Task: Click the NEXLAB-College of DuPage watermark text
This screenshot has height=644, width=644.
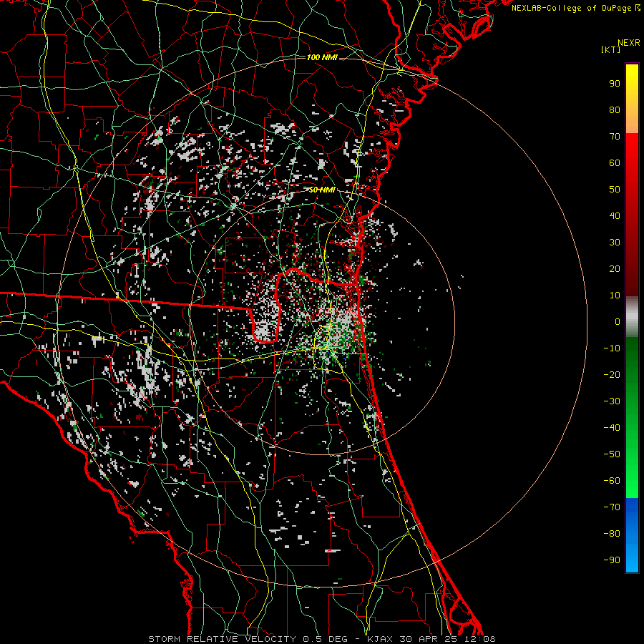Action: (x=575, y=8)
